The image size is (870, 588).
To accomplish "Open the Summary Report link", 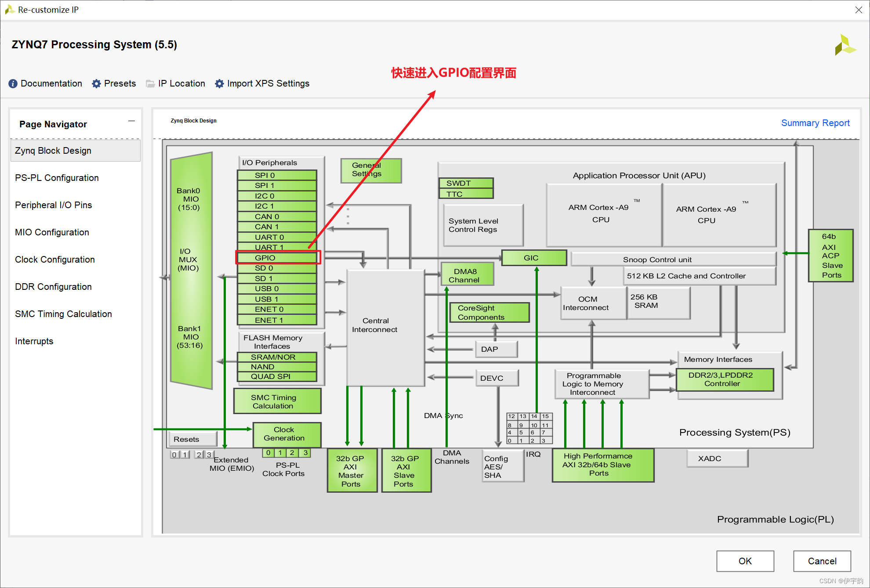I will coord(815,123).
